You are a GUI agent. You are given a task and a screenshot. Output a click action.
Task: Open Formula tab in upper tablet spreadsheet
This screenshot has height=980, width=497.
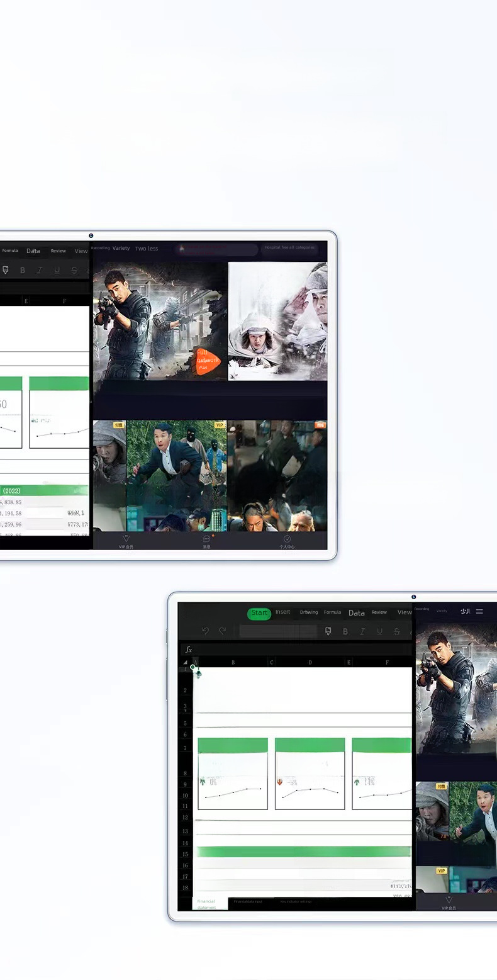pyautogui.click(x=10, y=251)
